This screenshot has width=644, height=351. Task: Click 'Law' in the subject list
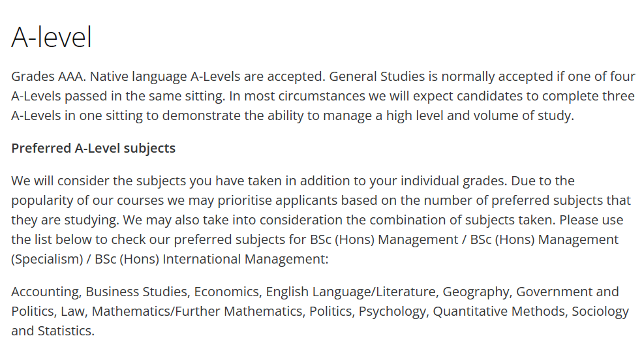72,312
